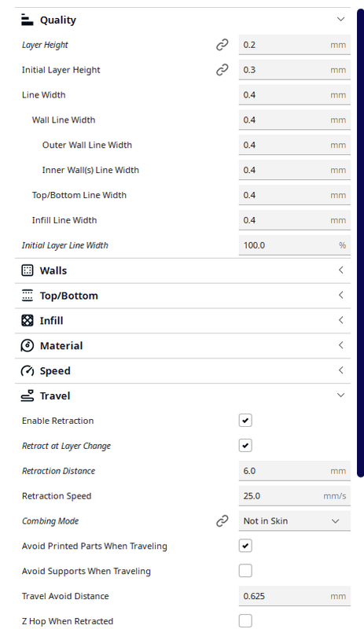Open the Speed settings category

coord(182,370)
